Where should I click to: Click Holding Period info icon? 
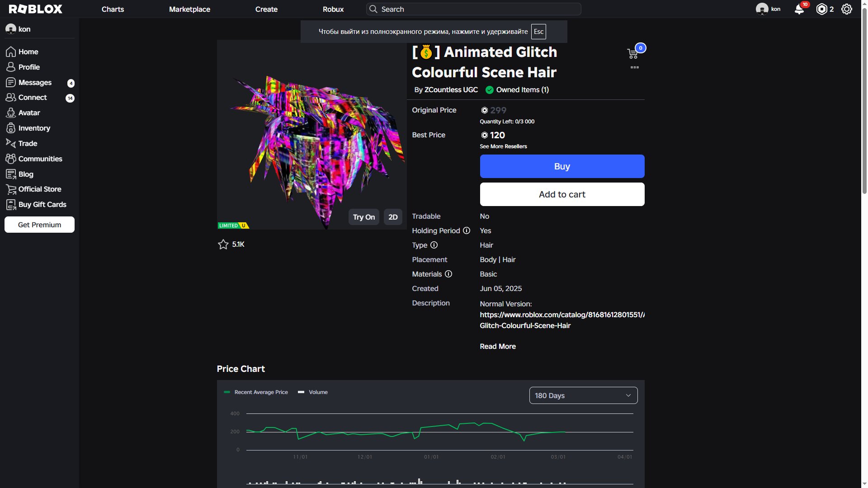(467, 230)
